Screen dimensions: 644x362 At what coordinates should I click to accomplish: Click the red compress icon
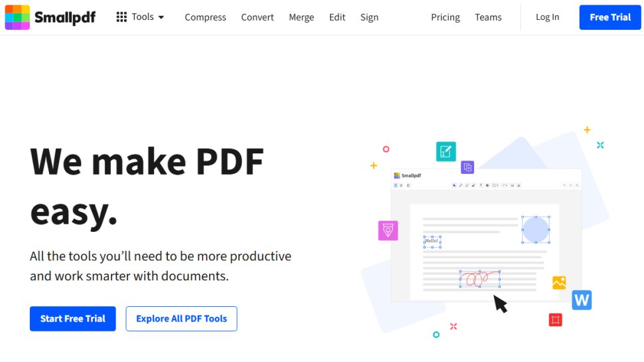pos(555,319)
